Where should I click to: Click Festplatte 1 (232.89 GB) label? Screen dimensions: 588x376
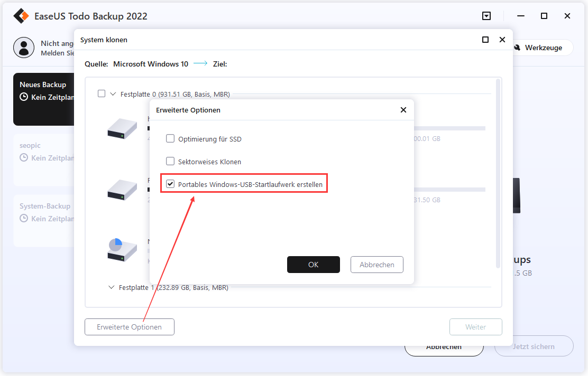pyautogui.click(x=173, y=288)
